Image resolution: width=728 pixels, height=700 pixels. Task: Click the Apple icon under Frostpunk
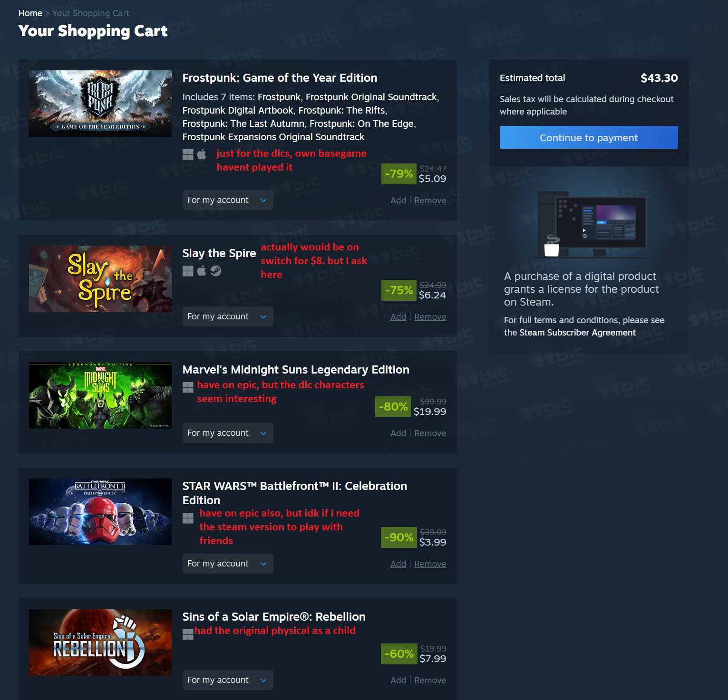point(202,154)
